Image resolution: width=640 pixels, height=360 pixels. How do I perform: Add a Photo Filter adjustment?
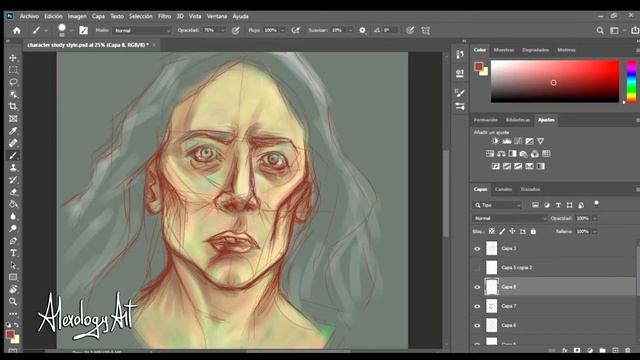click(x=524, y=154)
